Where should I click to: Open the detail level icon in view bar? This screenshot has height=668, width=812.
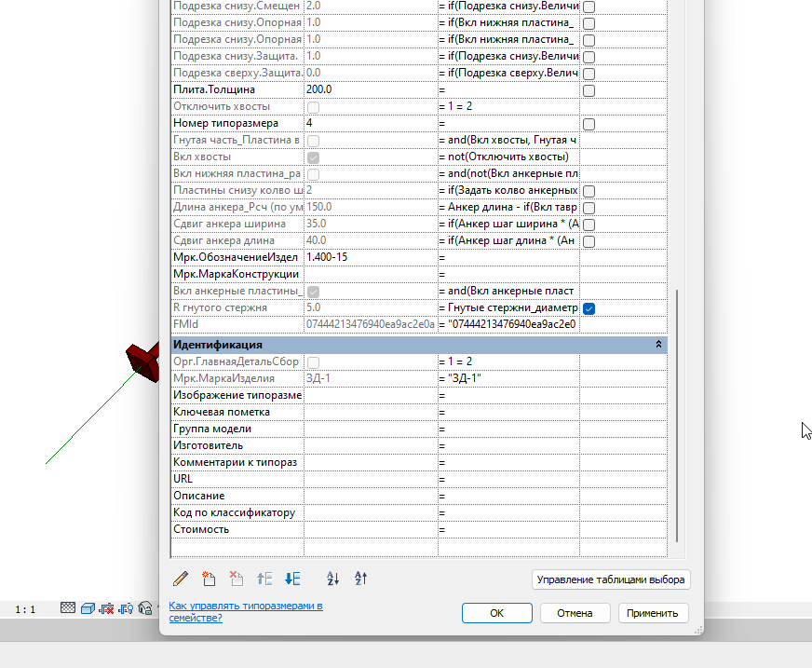coord(68,607)
